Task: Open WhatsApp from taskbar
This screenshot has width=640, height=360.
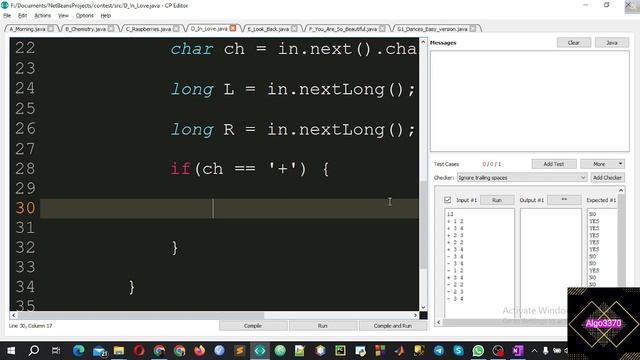Action: pos(478,351)
